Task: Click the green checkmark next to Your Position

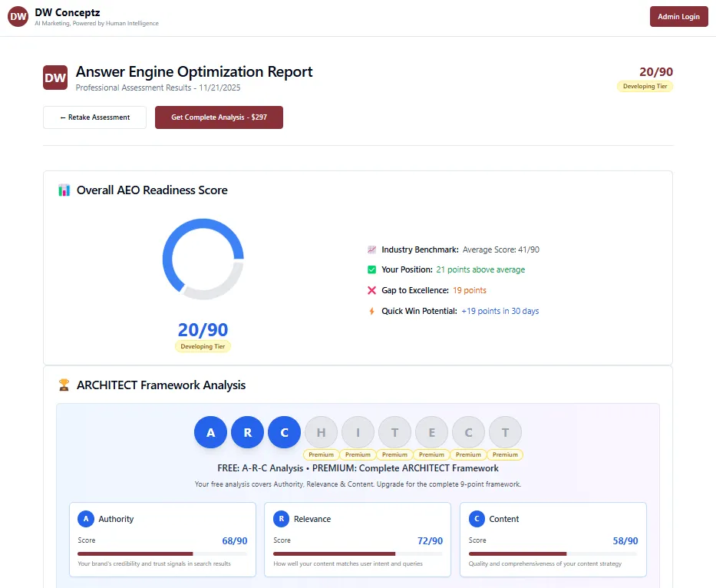Action: click(371, 269)
